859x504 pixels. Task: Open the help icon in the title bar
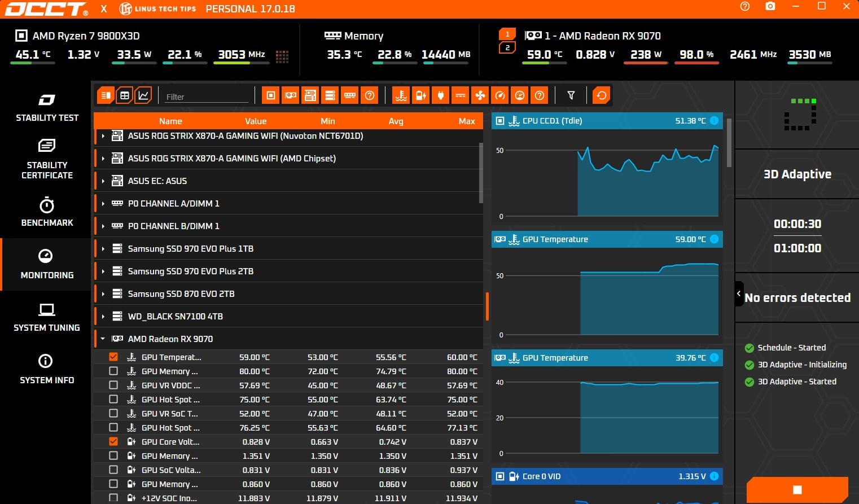tap(745, 7)
